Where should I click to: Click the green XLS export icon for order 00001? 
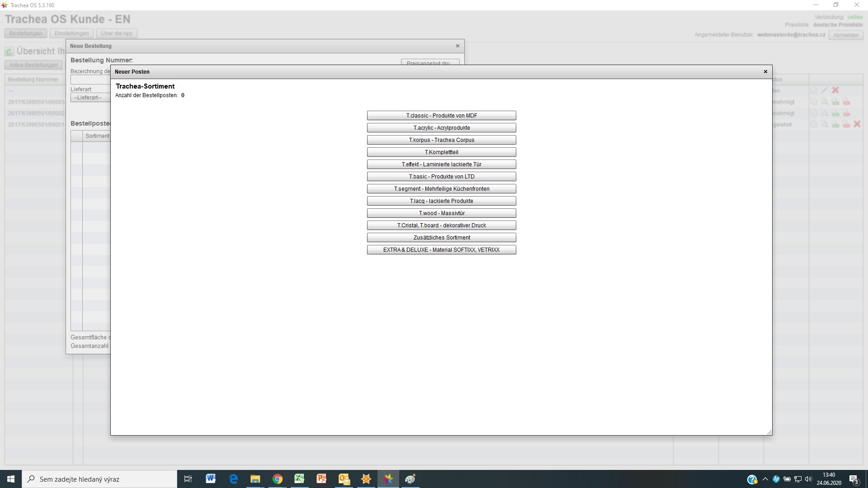click(835, 124)
